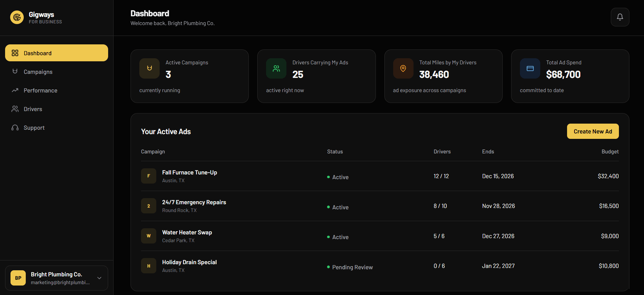Expand the Bright Plumbing Co. account chevron

point(99,278)
